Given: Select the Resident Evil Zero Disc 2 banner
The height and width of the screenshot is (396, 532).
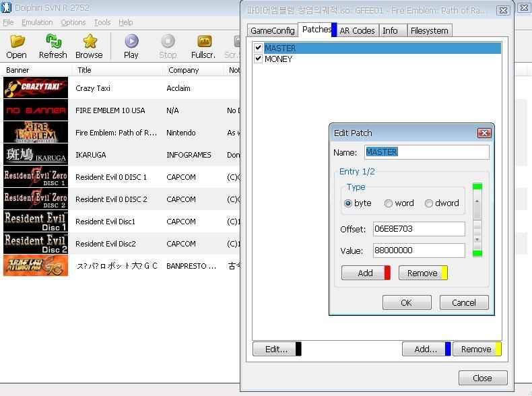Looking at the screenshot, I should point(36,199).
